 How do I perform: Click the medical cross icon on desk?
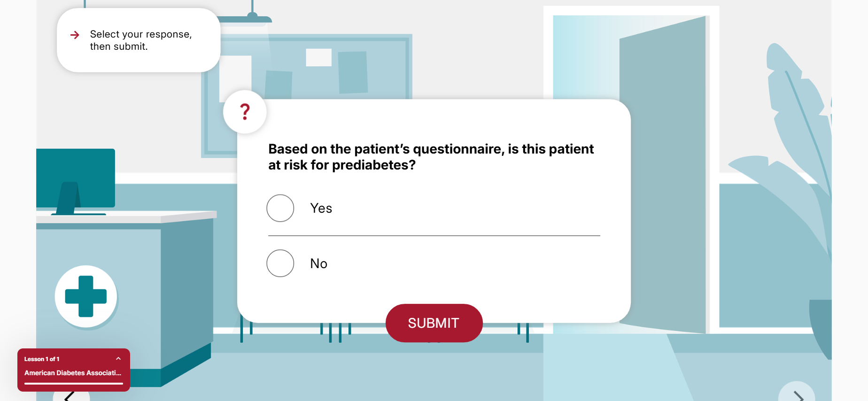86,296
